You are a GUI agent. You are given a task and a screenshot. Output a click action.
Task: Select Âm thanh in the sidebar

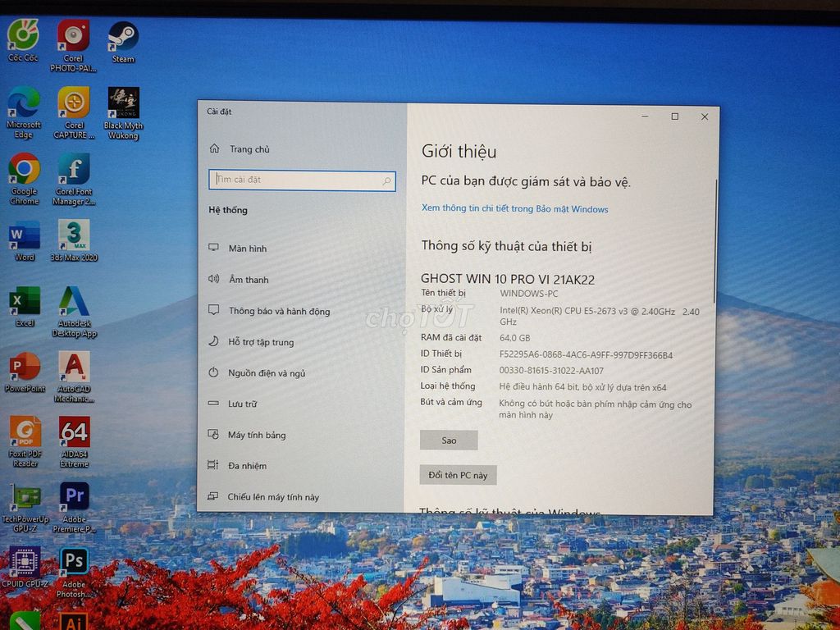(248, 280)
